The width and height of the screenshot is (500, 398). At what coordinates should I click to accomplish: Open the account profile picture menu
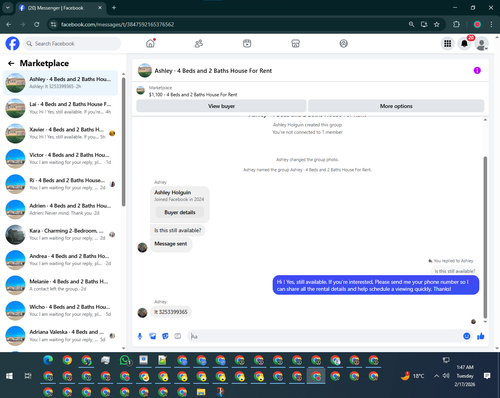tap(481, 44)
